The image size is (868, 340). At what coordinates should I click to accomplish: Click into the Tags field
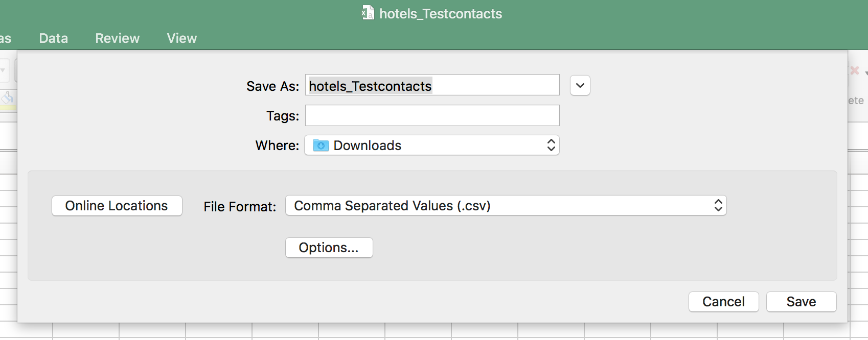[x=432, y=115]
